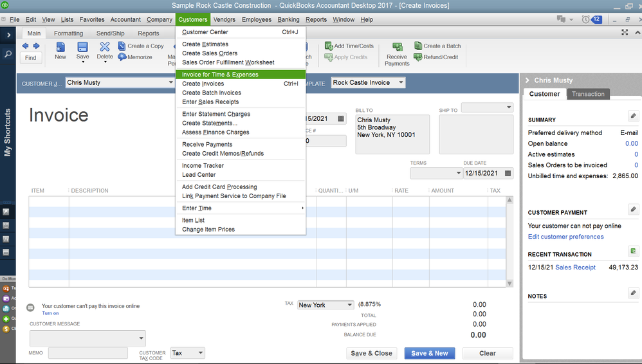Click Recent Transaction report icon
This screenshot has height=364, width=642.
(x=633, y=251)
